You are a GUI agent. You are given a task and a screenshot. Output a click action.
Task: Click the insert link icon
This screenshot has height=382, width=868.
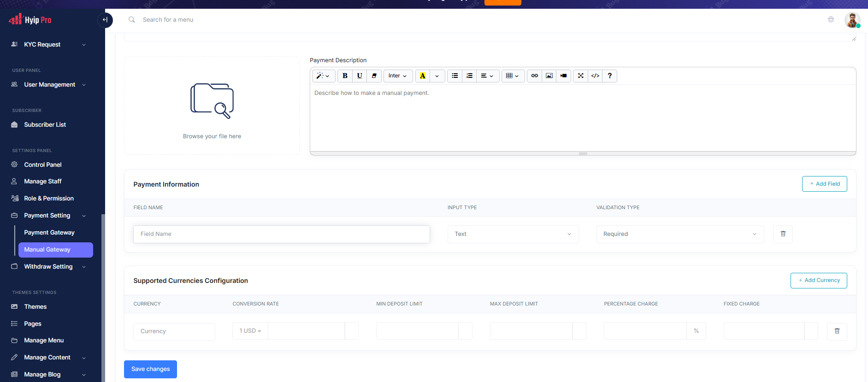point(534,76)
